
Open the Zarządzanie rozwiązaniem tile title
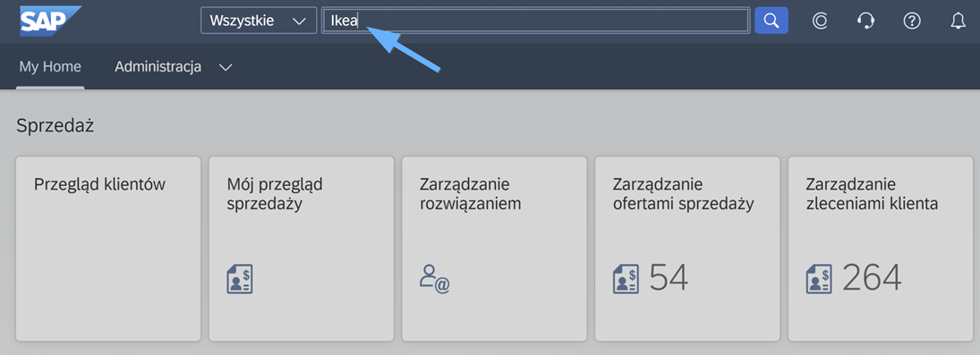pyautogui.click(x=470, y=194)
